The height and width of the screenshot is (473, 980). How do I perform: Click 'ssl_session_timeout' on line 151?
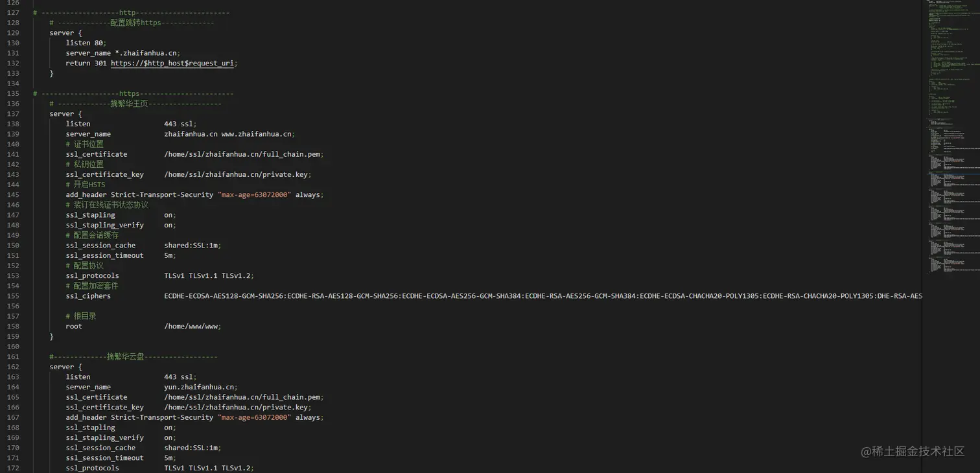point(104,255)
